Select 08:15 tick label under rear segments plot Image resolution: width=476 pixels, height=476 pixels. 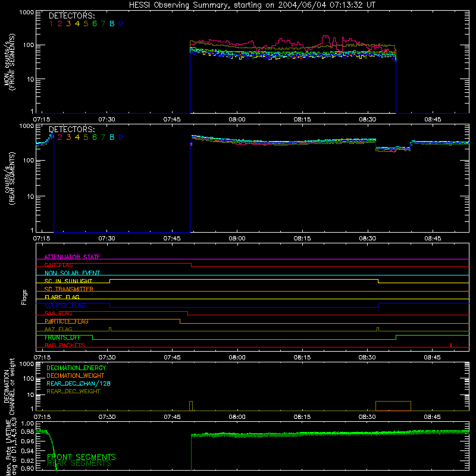pyautogui.click(x=302, y=239)
